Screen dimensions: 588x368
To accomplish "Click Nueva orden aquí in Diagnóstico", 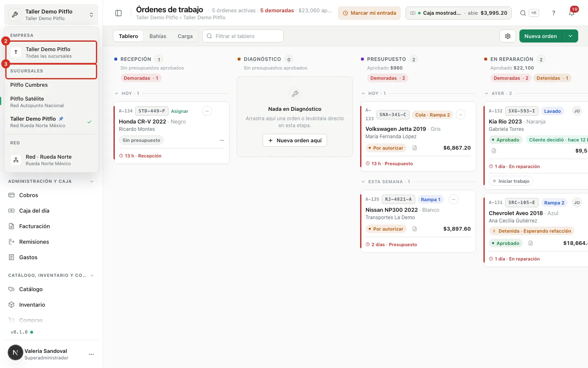I will (x=295, y=140).
